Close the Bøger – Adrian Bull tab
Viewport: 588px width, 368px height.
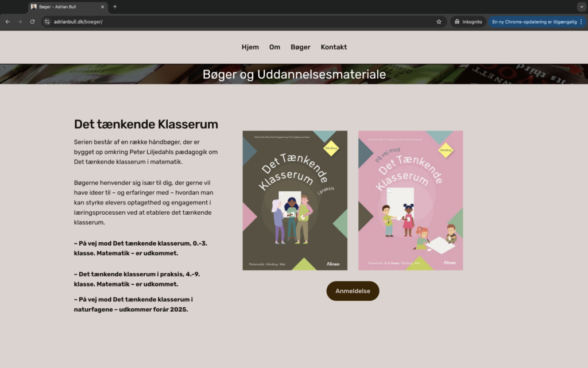[102, 7]
